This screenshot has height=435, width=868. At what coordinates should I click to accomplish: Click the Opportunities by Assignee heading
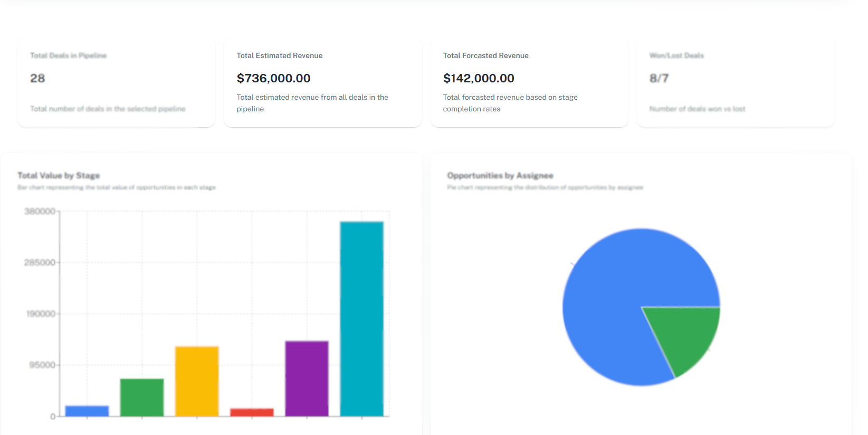click(x=500, y=175)
